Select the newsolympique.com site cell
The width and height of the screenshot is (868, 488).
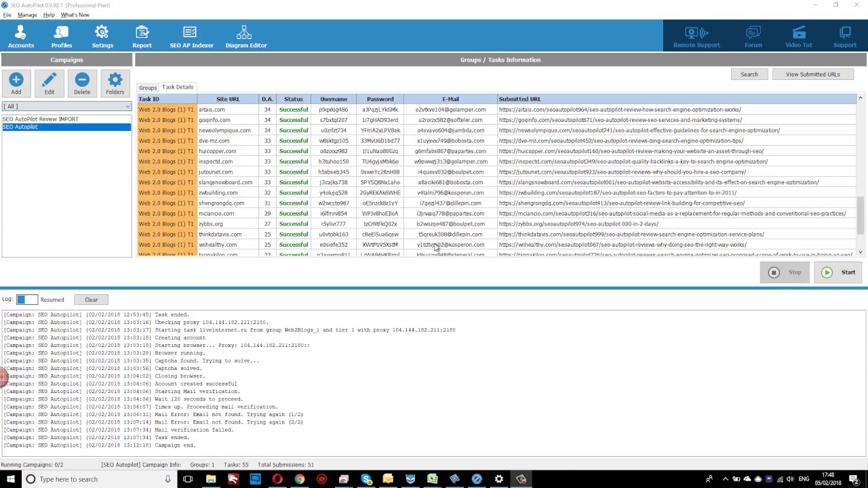click(228, 130)
